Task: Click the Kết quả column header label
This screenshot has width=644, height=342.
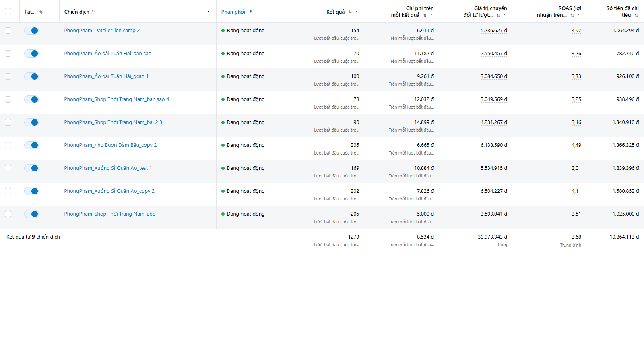Action: [336, 12]
